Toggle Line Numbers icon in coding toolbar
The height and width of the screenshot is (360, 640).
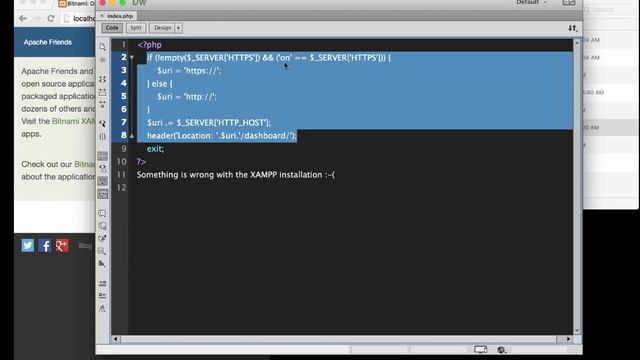pos(102,156)
